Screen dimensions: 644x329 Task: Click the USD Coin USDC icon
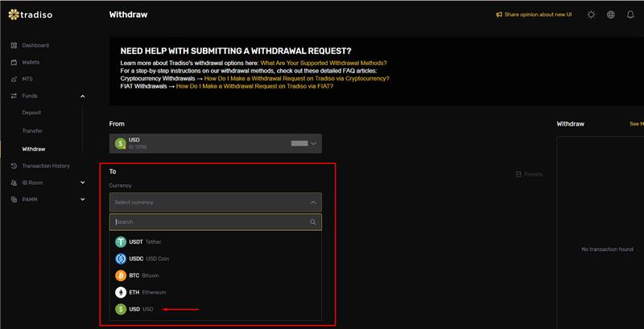pyautogui.click(x=121, y=258)
